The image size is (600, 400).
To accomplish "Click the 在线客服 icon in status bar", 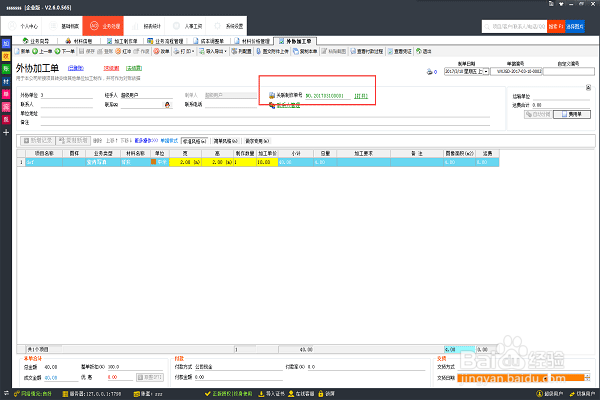I will point(291,393).
